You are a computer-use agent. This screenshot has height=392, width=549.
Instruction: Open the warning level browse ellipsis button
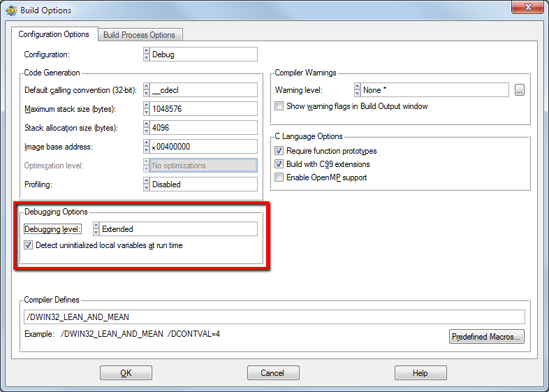(519, 90)
